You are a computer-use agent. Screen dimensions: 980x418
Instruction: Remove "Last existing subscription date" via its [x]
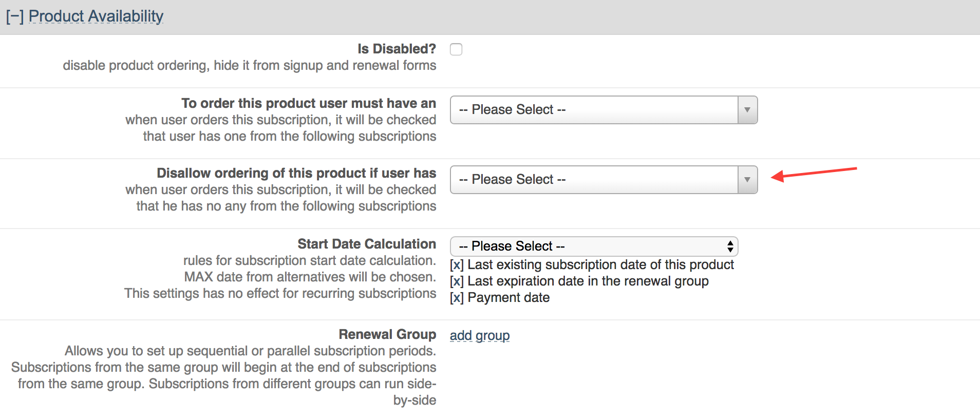click(457, 265)
